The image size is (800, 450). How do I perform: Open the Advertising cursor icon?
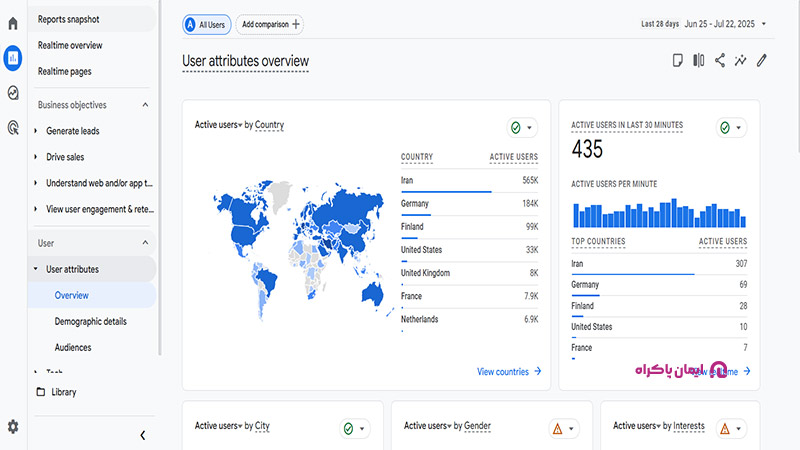[x=13, y=127]
